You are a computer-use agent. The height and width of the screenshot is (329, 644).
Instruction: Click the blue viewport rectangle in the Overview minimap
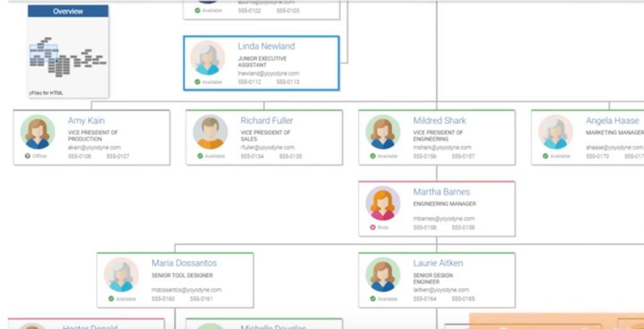43,52
